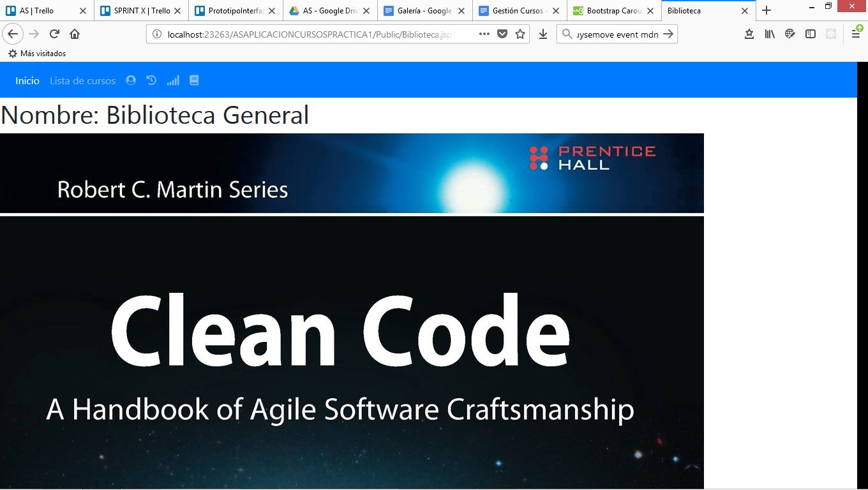Save the page to Pocket
This screenshot has height=490, width=868.
tap(502, 34)
